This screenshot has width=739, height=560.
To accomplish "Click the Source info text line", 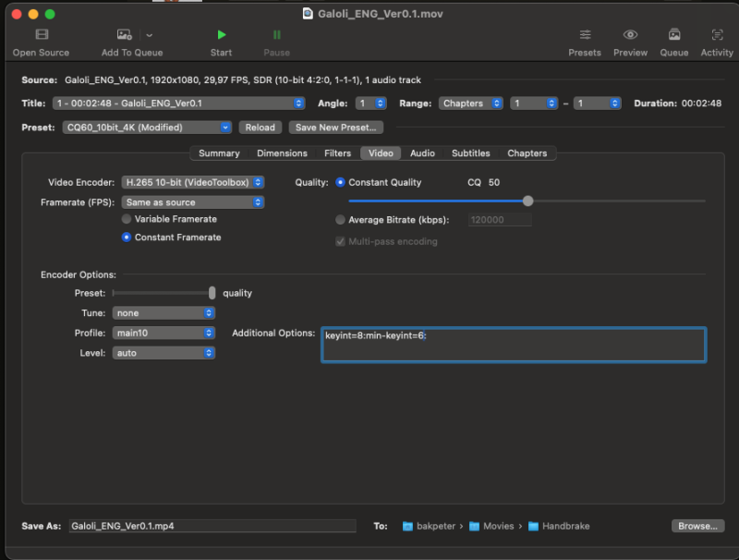I will 243,80.
